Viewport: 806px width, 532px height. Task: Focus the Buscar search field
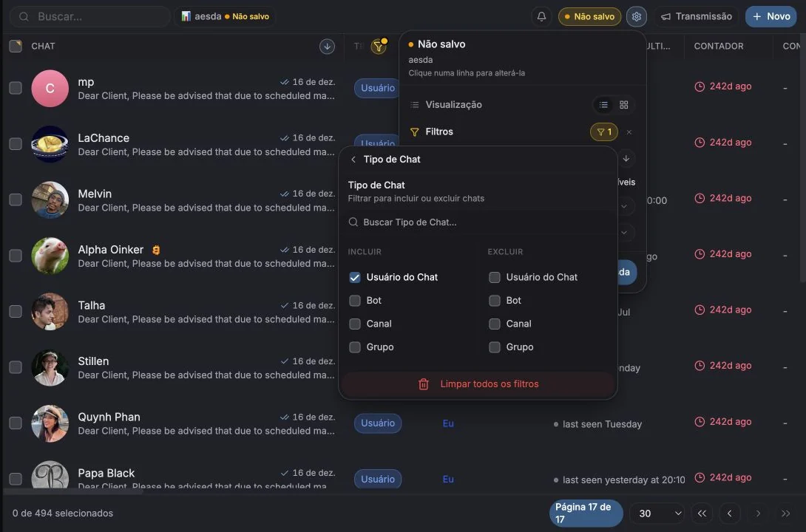(x=90, y=16)
